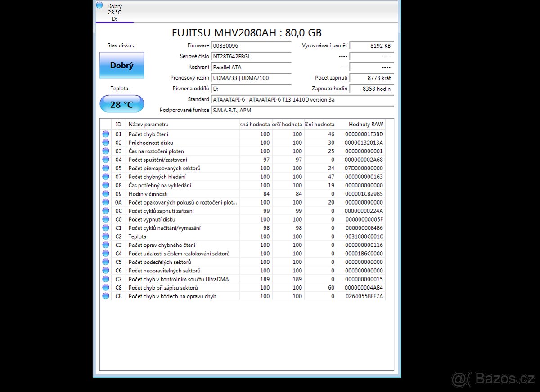The width and height of the screenshot is (540, 392).
Task: Click RAW value 000000004AB4
Action: [x=364, y=288]
